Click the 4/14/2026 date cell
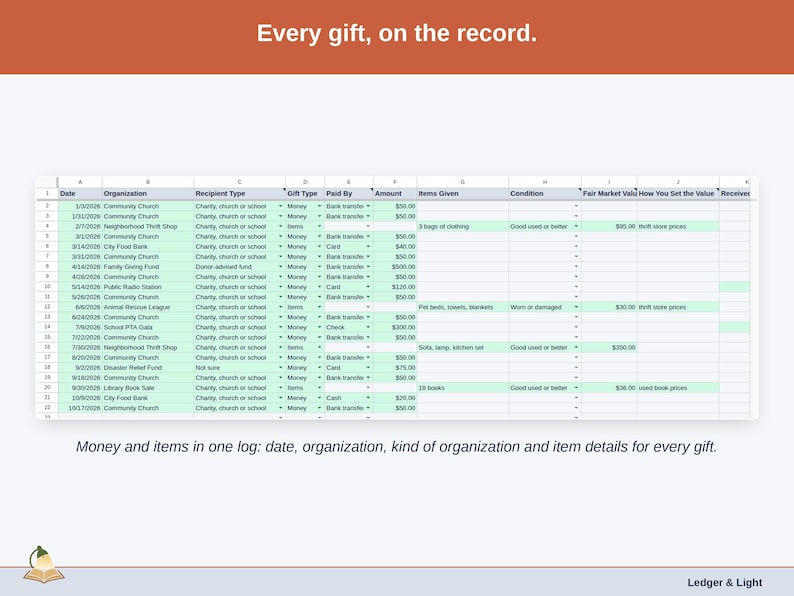794x596 pixels. coord(80,267)
